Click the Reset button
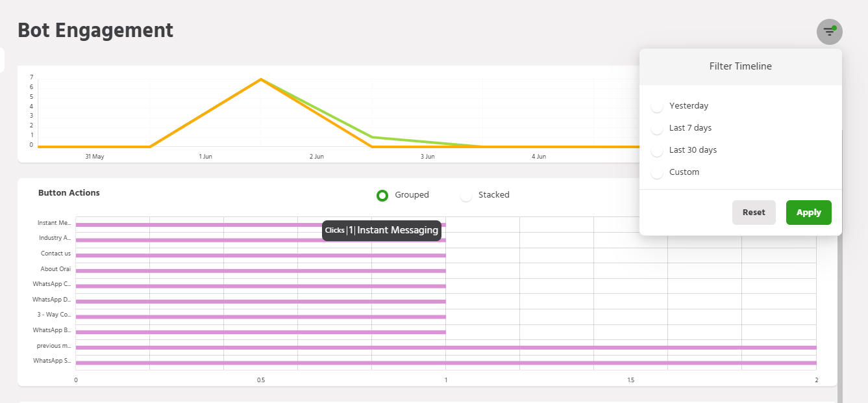The image size is (868, 403). (x=754, y=213)
